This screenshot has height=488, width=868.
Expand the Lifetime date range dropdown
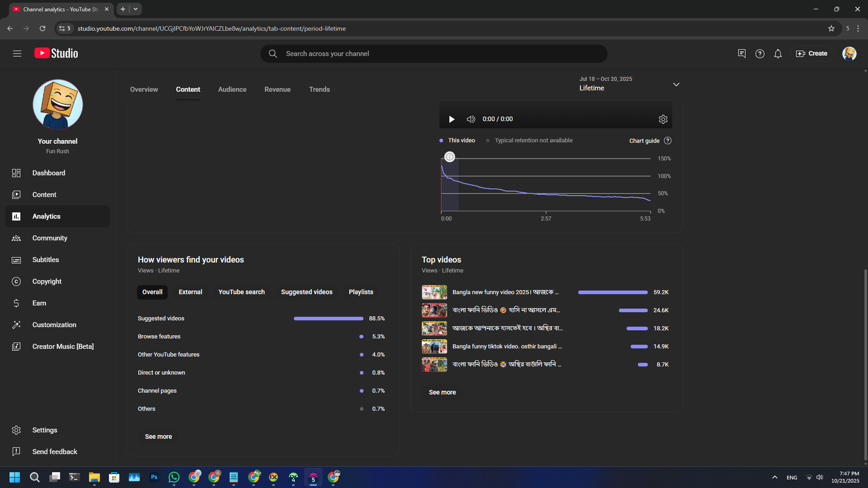[x=676, y=85]
